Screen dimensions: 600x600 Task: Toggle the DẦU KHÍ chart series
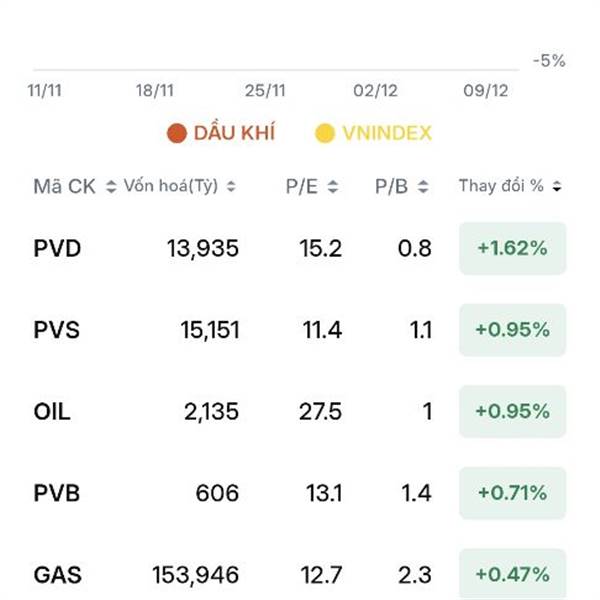[x=234, y=133]
